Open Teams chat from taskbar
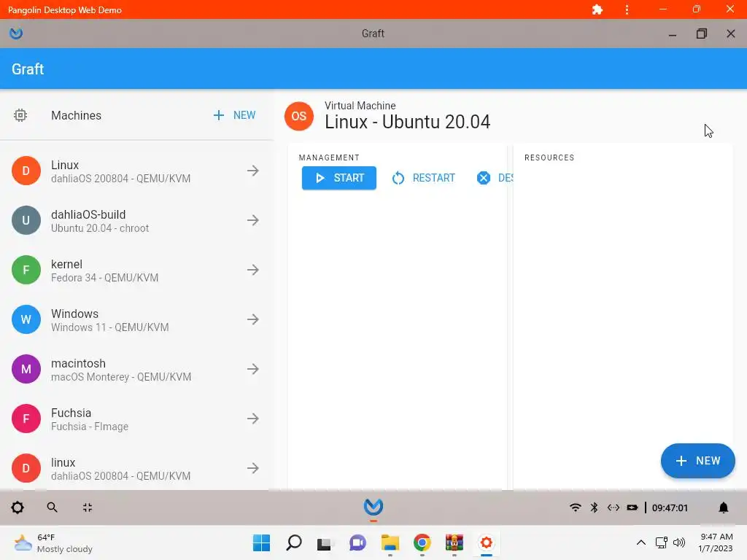Screen dimensions: 747x560 [x=357, y=542]
